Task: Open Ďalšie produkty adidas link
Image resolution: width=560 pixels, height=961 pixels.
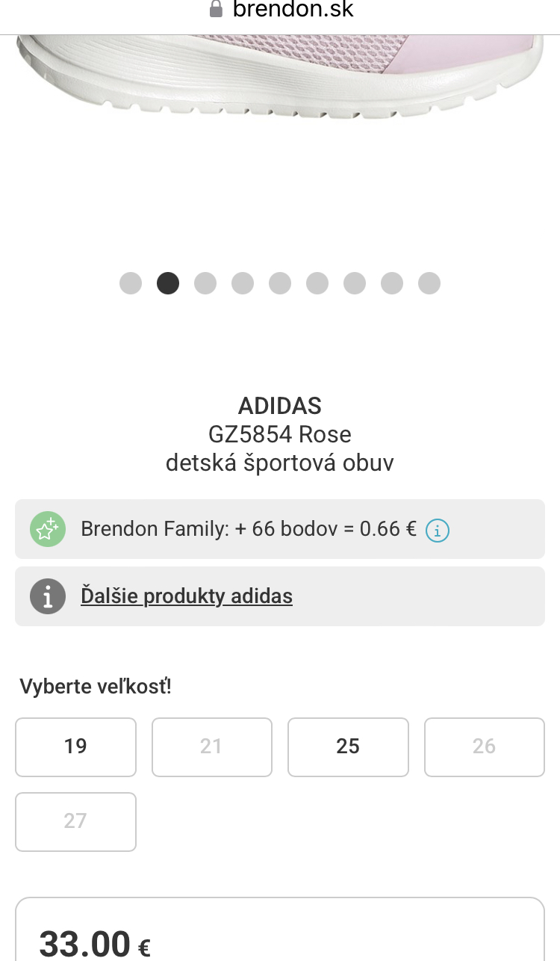Action: pyautogui.click(x=187, y=596)
